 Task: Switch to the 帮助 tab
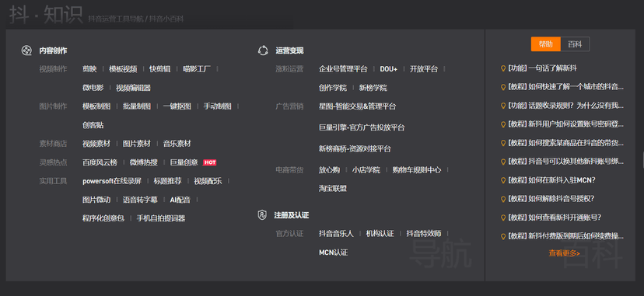pyautogui.click(x=545, y=44)
